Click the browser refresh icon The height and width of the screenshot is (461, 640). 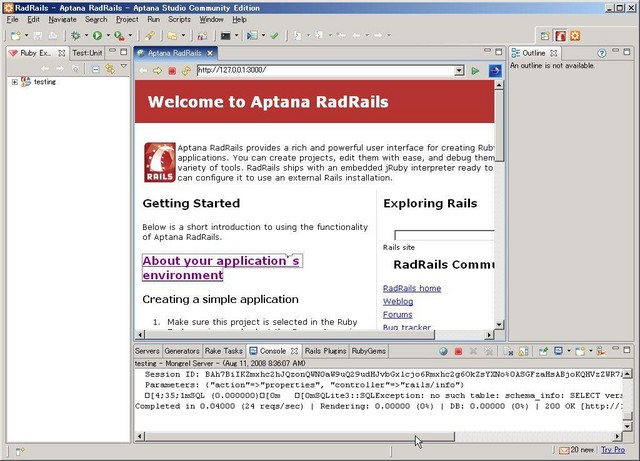pos(186,71)
